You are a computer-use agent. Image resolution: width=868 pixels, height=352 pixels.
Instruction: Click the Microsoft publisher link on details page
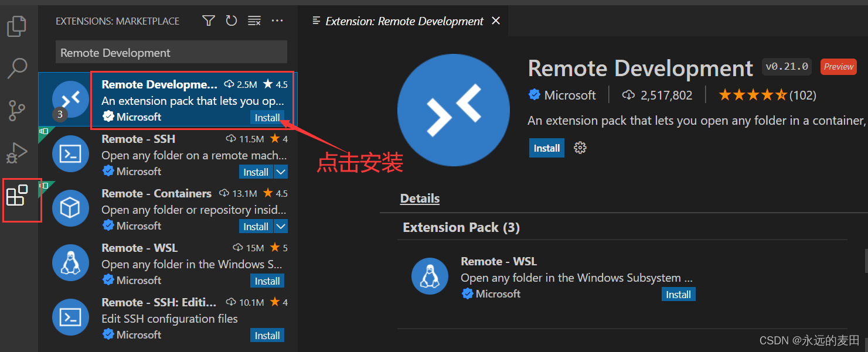570,95
